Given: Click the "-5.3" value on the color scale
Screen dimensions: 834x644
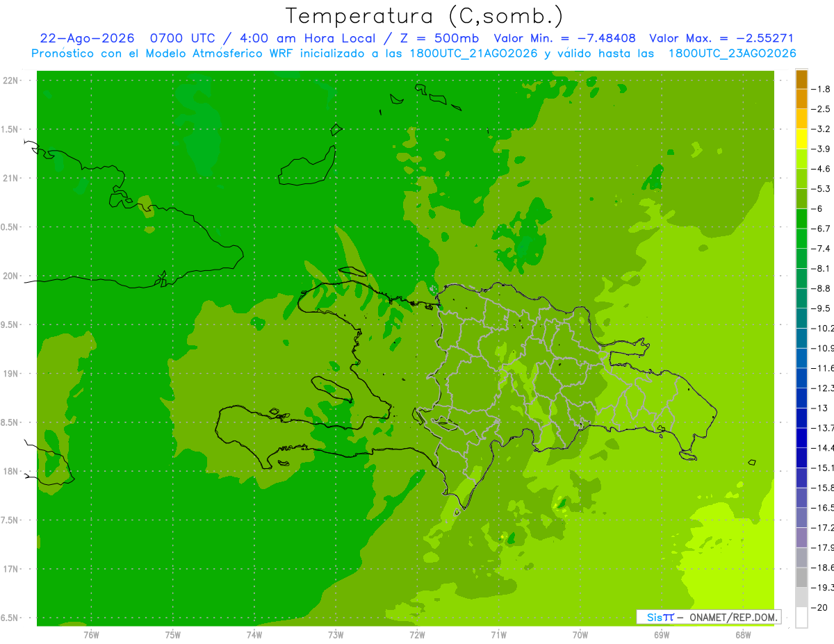Looking at the screenshot, I should (x=821, y=188).
